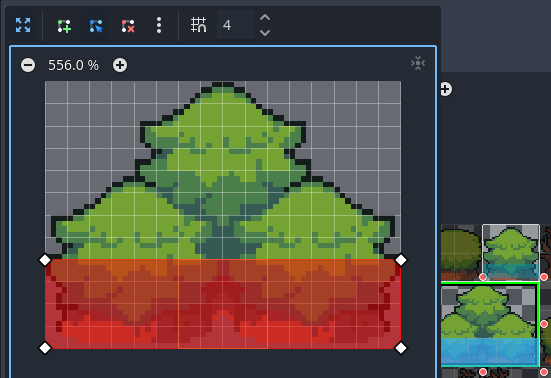Select the add polygon points tool
The height and width of the screenshot is (378, 551).
pos(64,26)
